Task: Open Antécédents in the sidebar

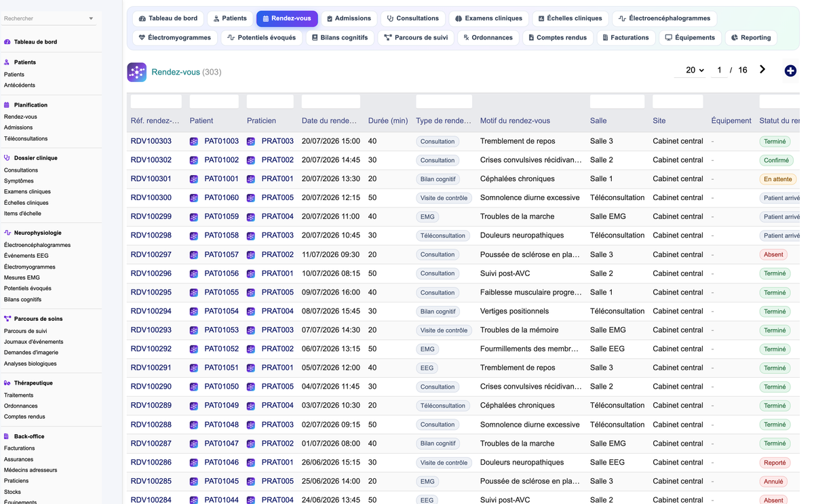Action: 20,85
